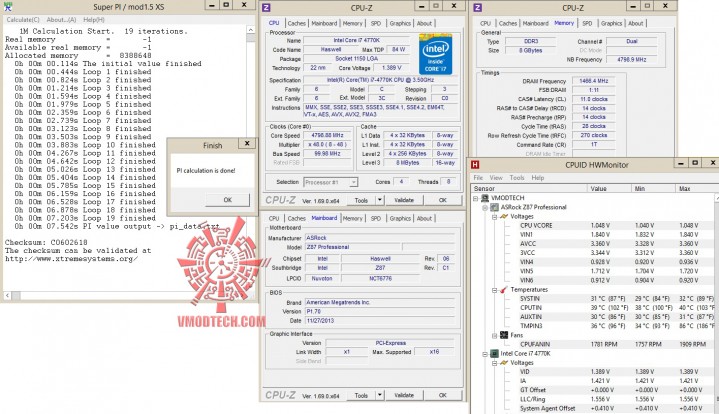Collapse the Intel Core i7 4770K Voltages group
Viewport: 719px width, 414px height.
495,363
